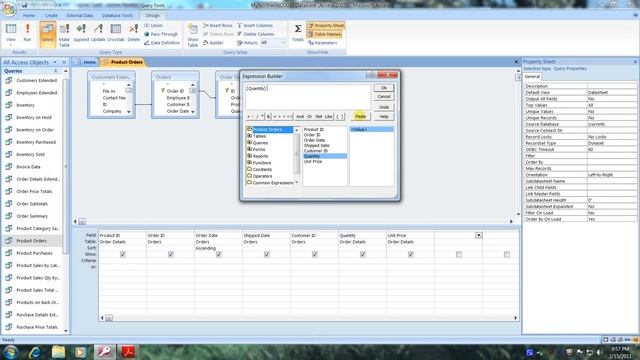Choose the Update query type
The width and height of the screenshot is (640, 360).
[x=98, y=33]
